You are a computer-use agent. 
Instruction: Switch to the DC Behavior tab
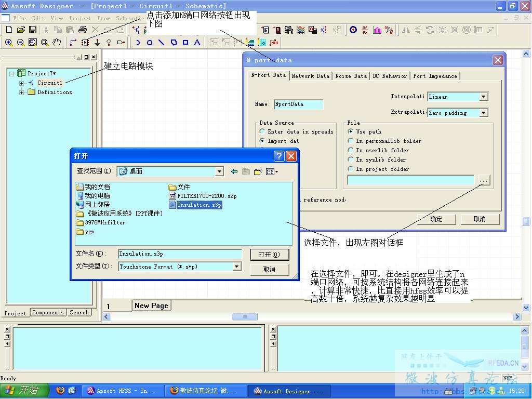click(390, 76)
